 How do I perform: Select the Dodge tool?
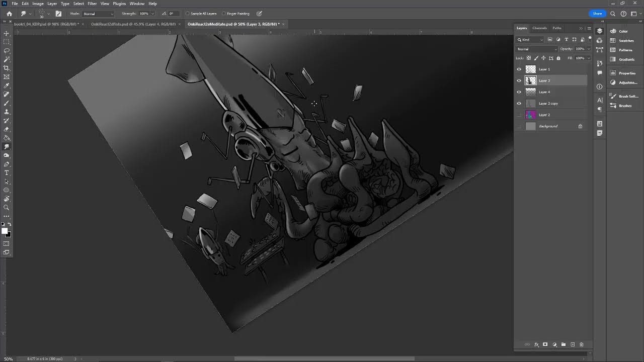point(7,155)
